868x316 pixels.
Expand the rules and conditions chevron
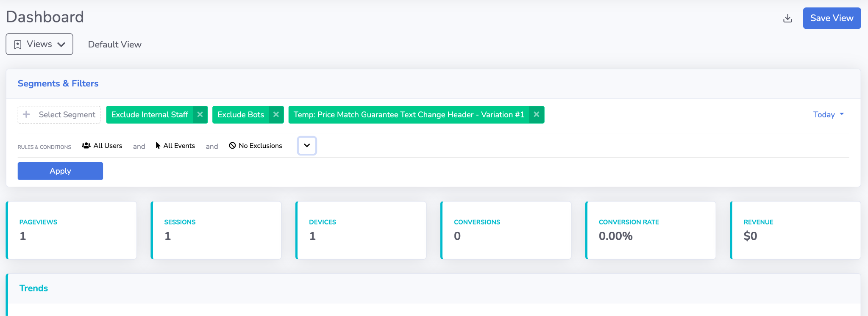coord(307,146)
